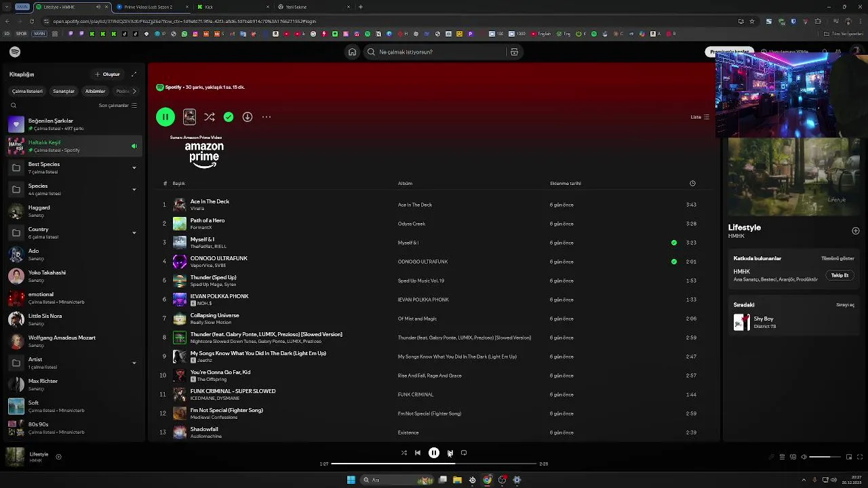Expand the Artist folder
Screen dimensions: 868x488
pos(134,363)
